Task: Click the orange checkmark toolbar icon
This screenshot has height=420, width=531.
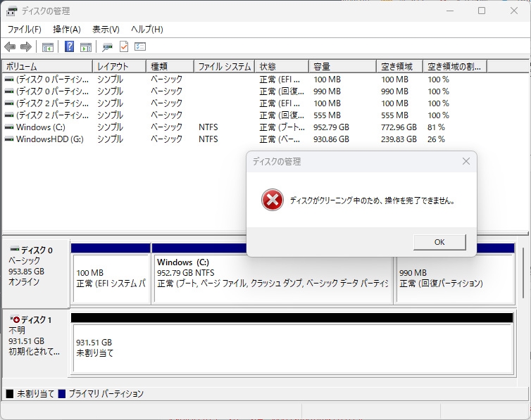Action: 124,46
